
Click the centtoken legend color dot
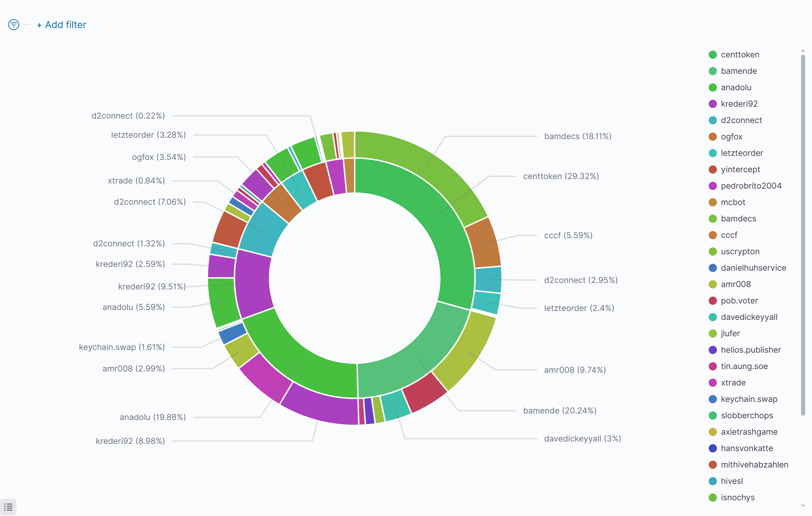point(713,55)
